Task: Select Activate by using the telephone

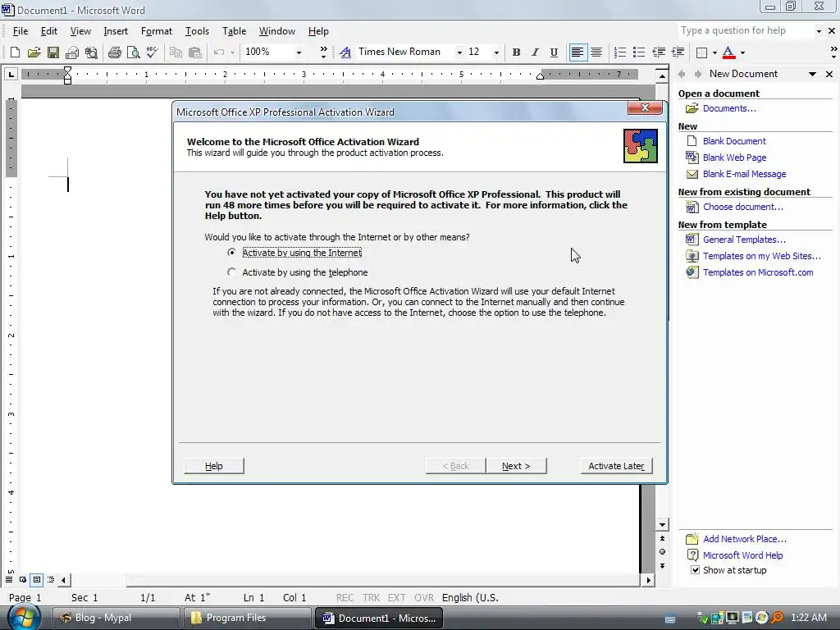Action: click(297, 272)
